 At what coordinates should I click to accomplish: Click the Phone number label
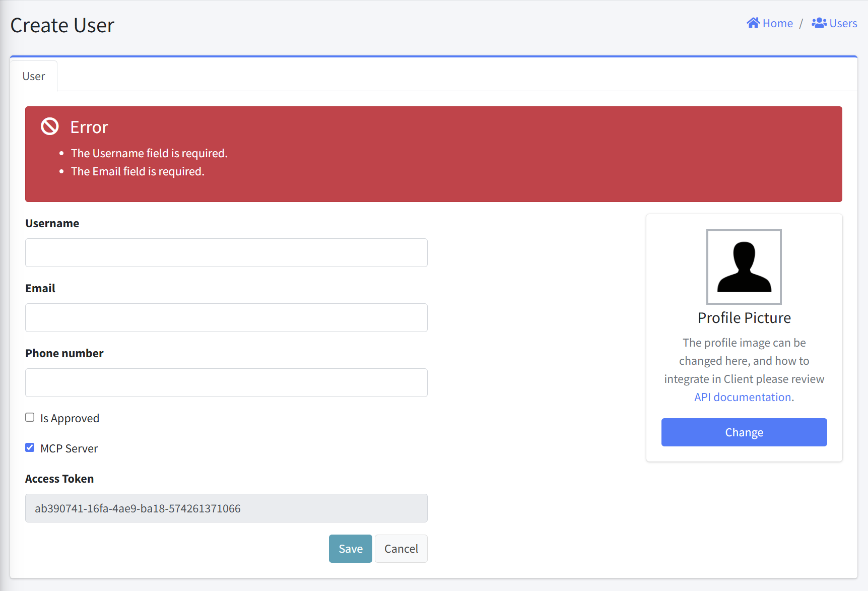point(64,353)
